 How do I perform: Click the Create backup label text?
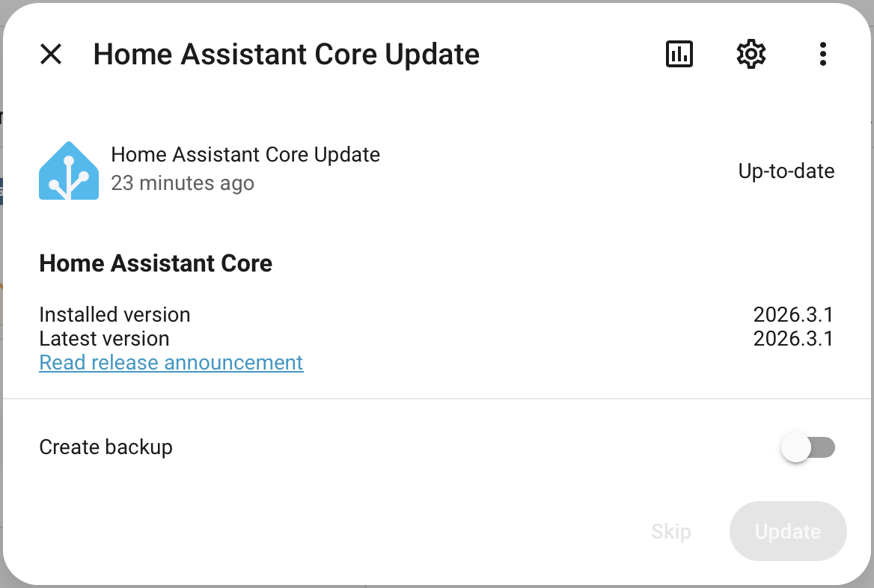pyautogui.click(x=106, y=447)
